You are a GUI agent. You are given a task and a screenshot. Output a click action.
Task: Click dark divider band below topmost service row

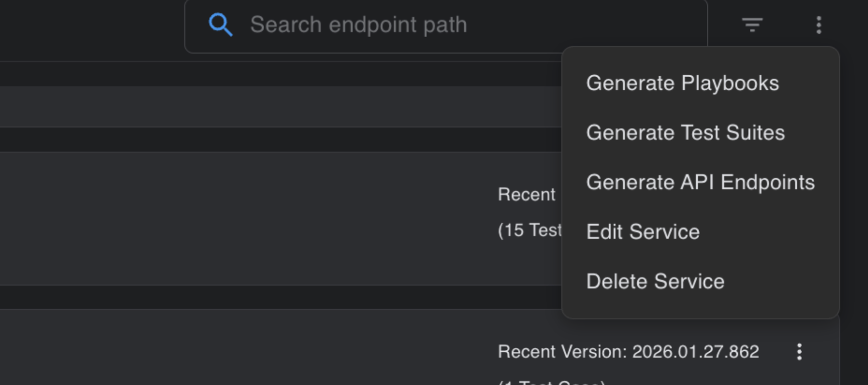coord(244,140)
